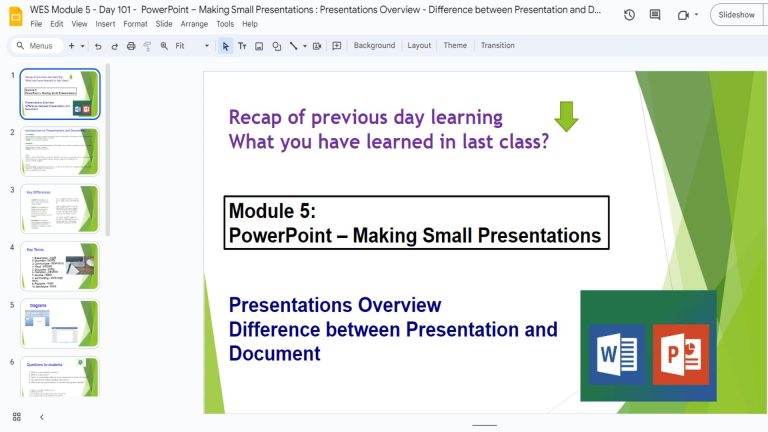Collapse the filmstrip panel chevron
Viewport: 768px width, 432px height.
pos(42,417)
